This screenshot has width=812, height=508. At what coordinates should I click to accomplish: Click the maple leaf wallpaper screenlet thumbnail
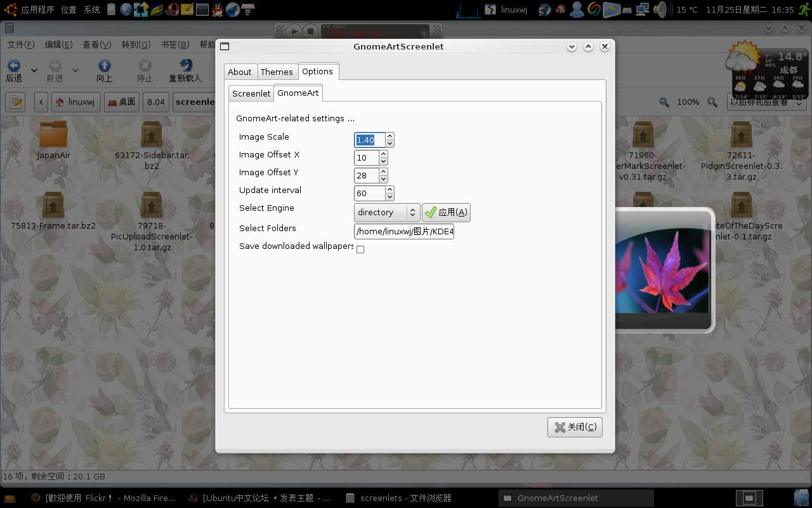[662, 270]
